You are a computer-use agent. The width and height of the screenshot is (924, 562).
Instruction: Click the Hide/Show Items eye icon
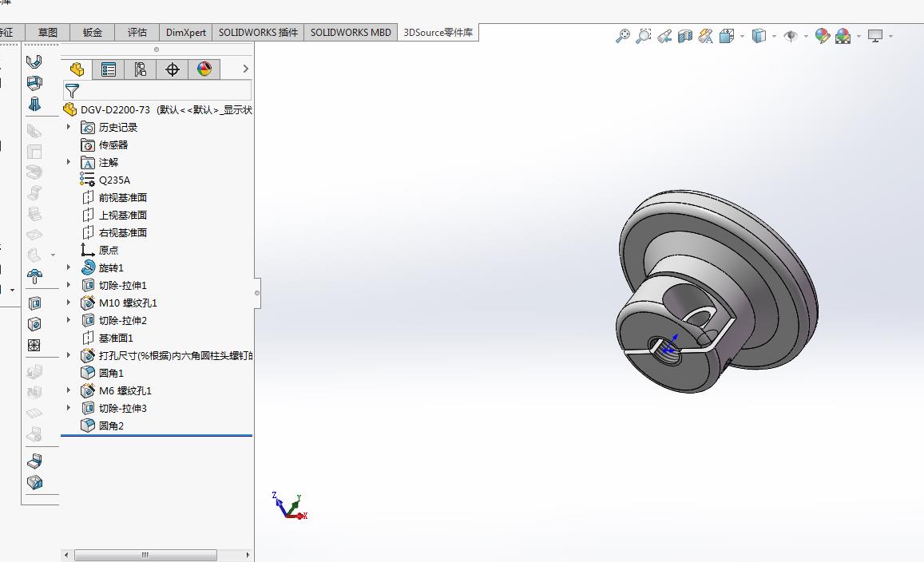[791, 36]
